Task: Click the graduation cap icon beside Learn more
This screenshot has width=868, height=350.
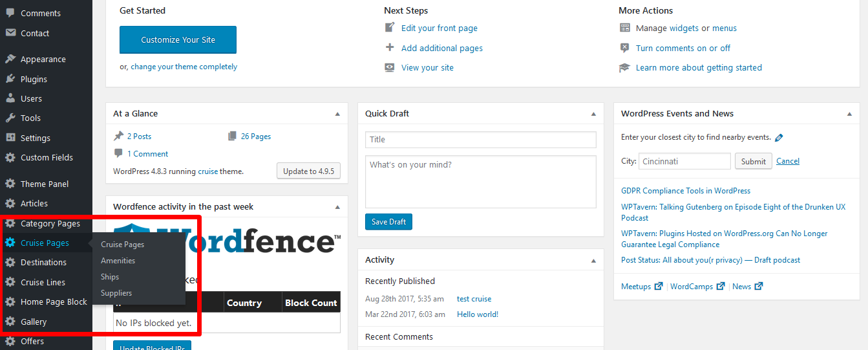Action: point(624,67)
